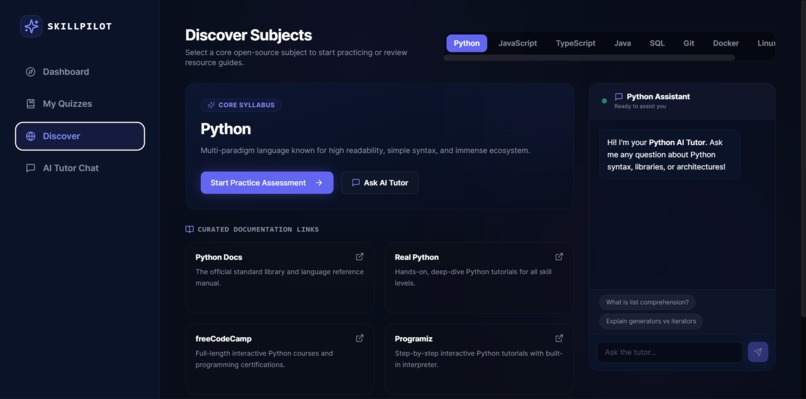Screen dimensions: 806x399
Task: Click the Discover Subjects heading
Action: point(248,35)
